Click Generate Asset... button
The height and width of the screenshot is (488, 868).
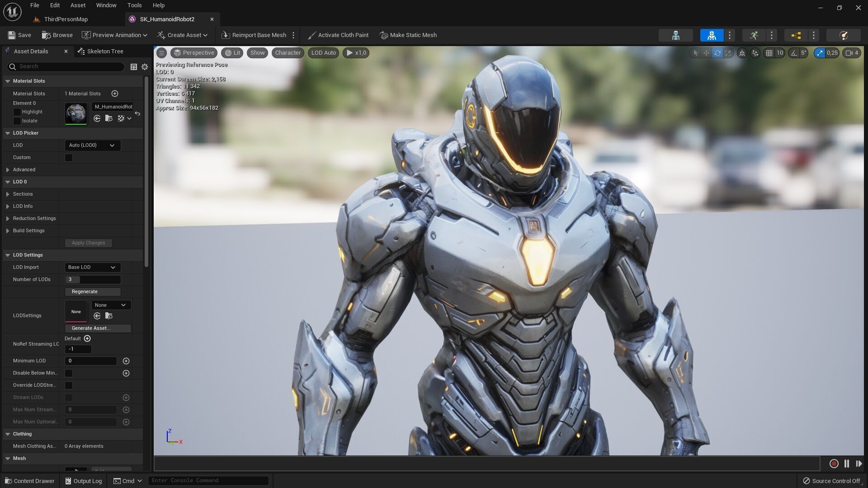98,328
